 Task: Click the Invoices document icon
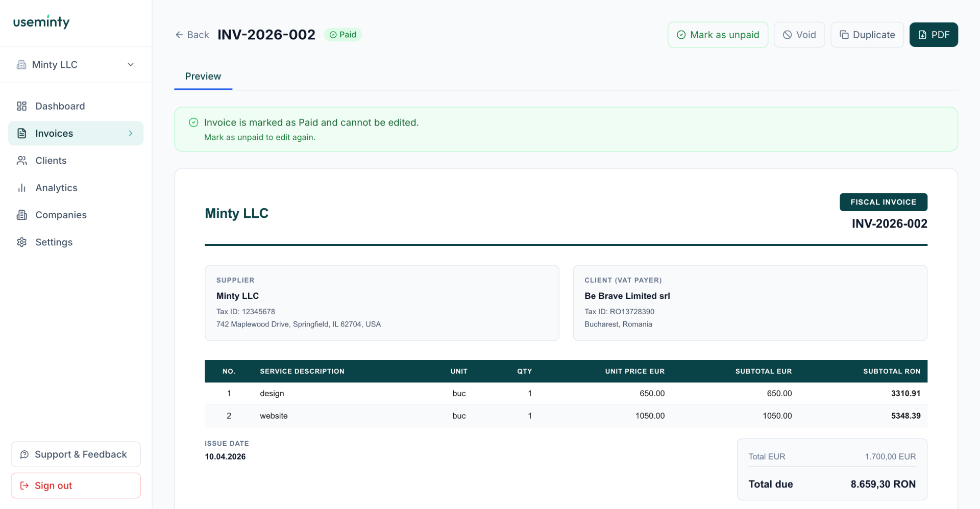coord(21,133)
